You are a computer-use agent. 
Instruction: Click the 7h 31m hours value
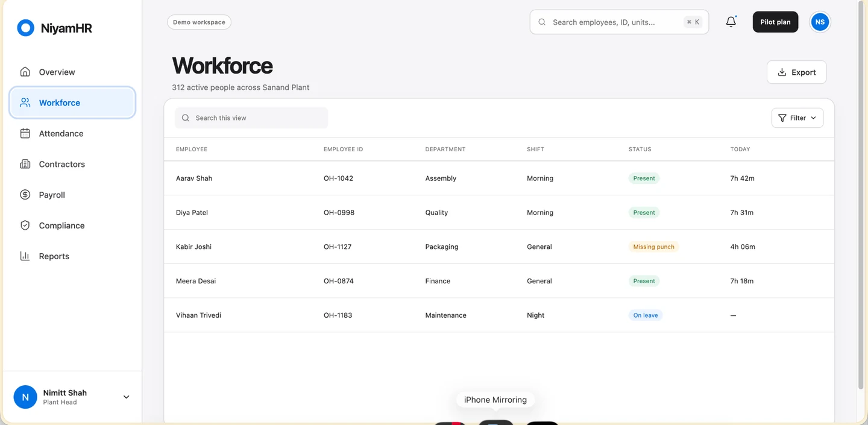pyautogui.click(x=742, y=213)
